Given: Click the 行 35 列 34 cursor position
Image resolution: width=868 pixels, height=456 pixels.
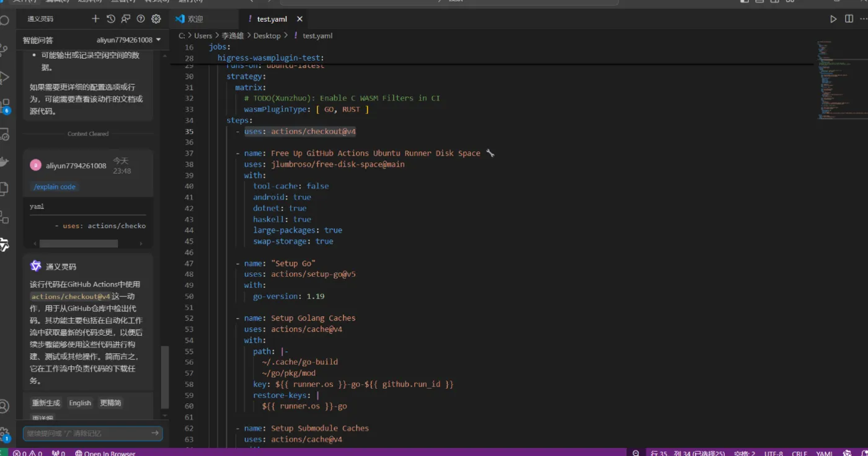Looking at the screenshot, I should [x=688, y=453].
